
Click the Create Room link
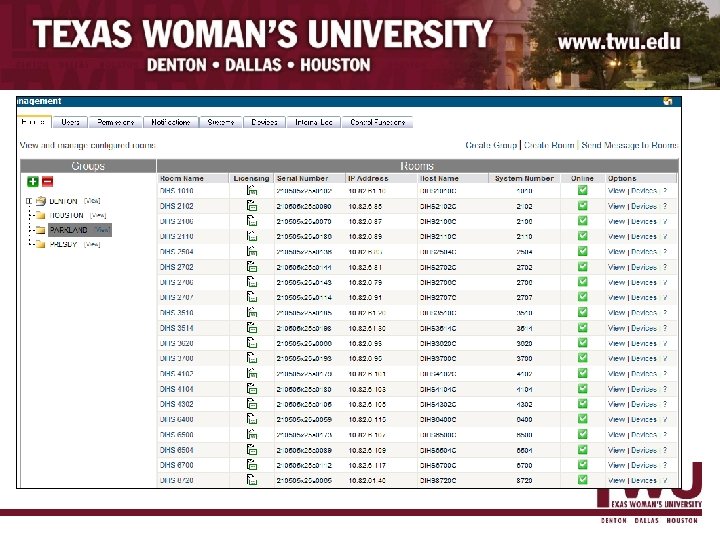(x=549, y=145)
